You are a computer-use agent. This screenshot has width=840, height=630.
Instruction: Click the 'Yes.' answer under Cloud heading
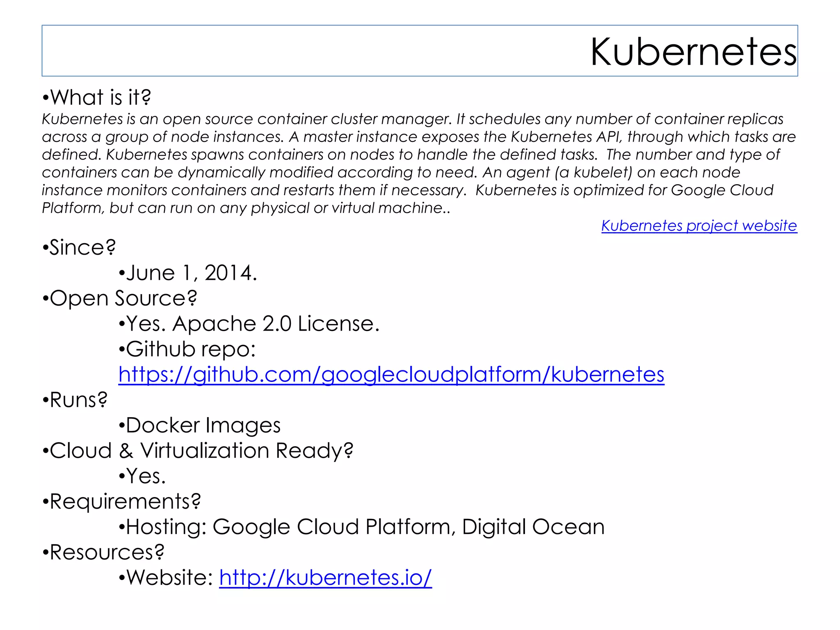pyautogui.click(x=142, y=476)
